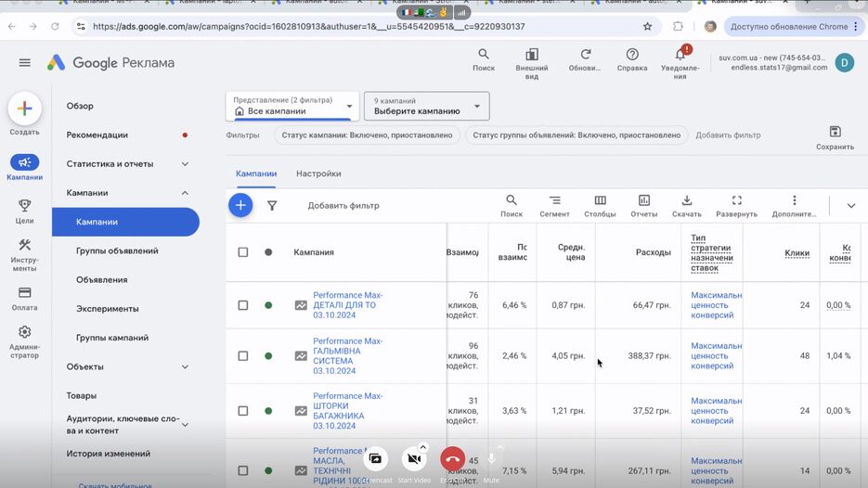The width and height of the screenshot is (868, 488).
Task: Open Объявления in the sidebar
Action: (x=102, y=280)
